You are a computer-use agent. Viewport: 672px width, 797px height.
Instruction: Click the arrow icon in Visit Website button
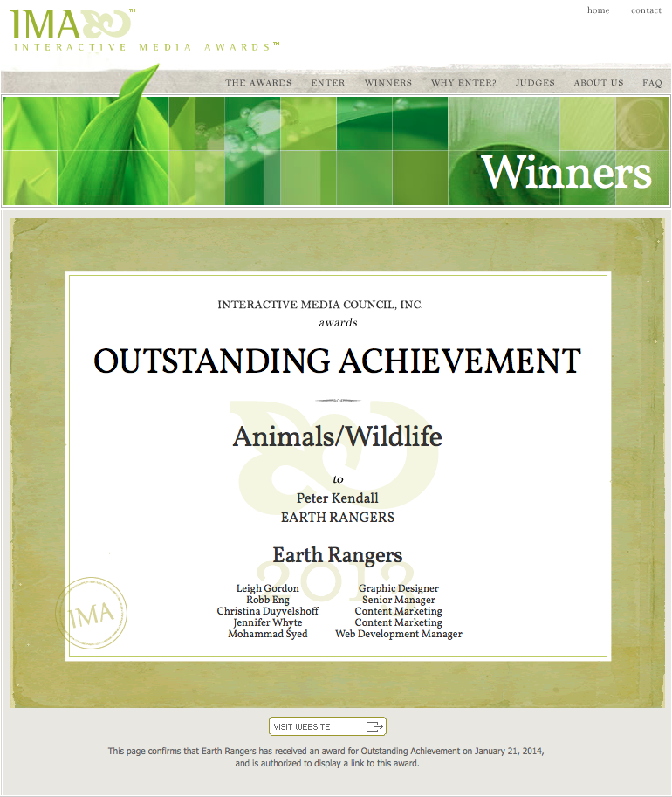tap(374, 726)
